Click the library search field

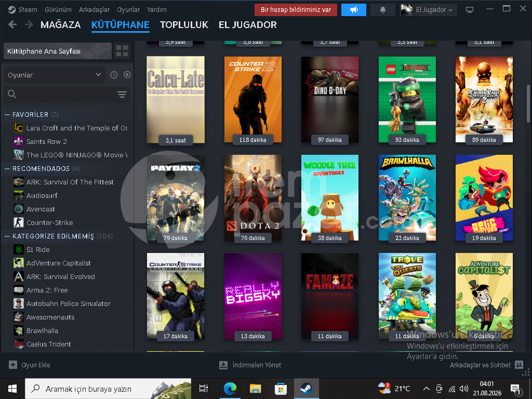(x=67, y=95)
